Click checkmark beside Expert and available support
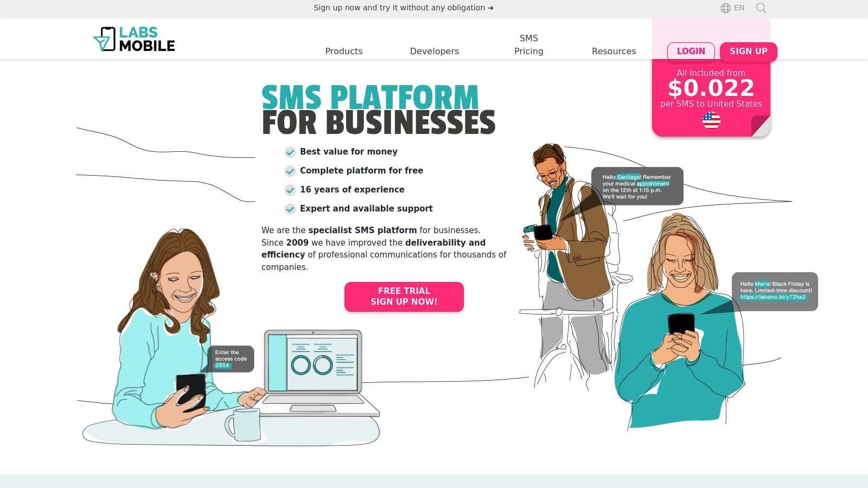The width and height of the screenshot is (868, 488). click(290, 209)
